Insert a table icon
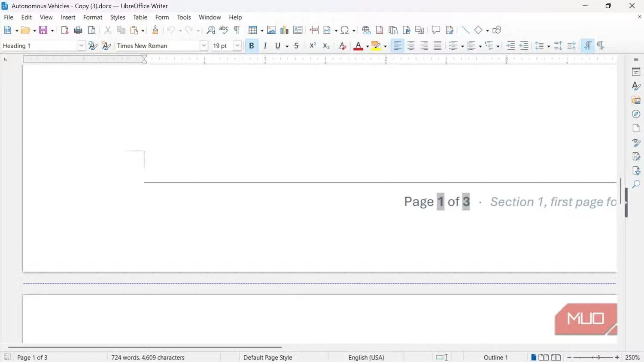Viewport: 644px width, 362px height. [253, 30]
